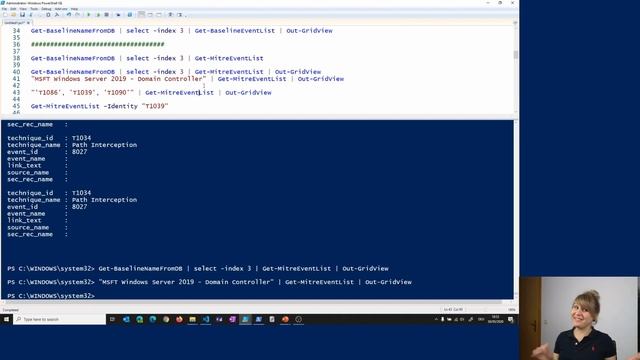The image size is (640, 360).
Task: Undo the last edit via toolbar
Action: pyautogui.click(x=69, y=15)
